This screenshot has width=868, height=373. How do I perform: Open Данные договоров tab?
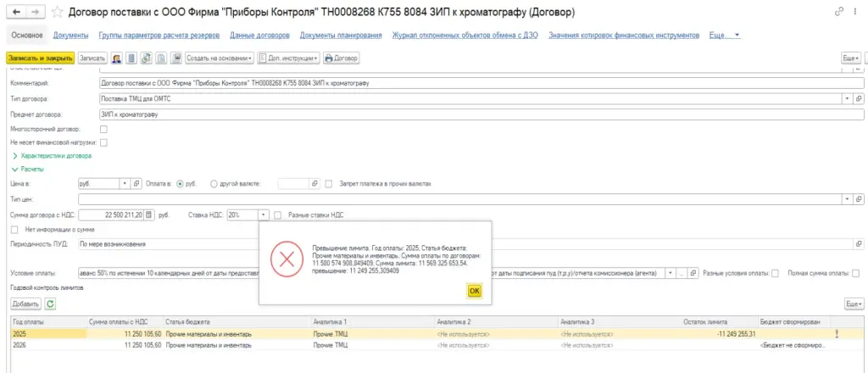tap(259, 36)
